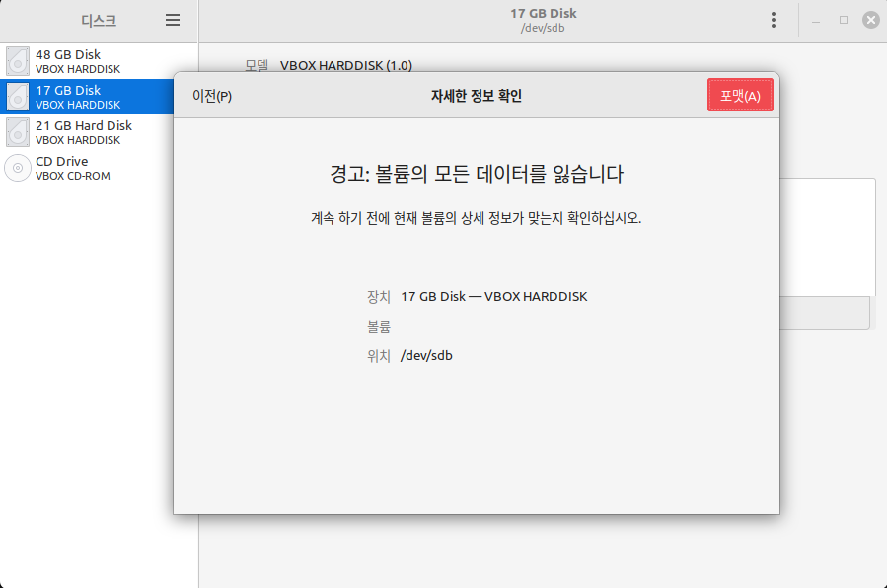
Task: Click the 위치 label
Action: 379,355
